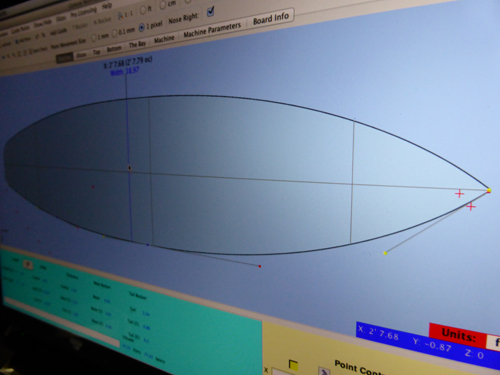Click the arrow icon in the Point Control panel
500x375 pixels.
(x=324, y=371)
